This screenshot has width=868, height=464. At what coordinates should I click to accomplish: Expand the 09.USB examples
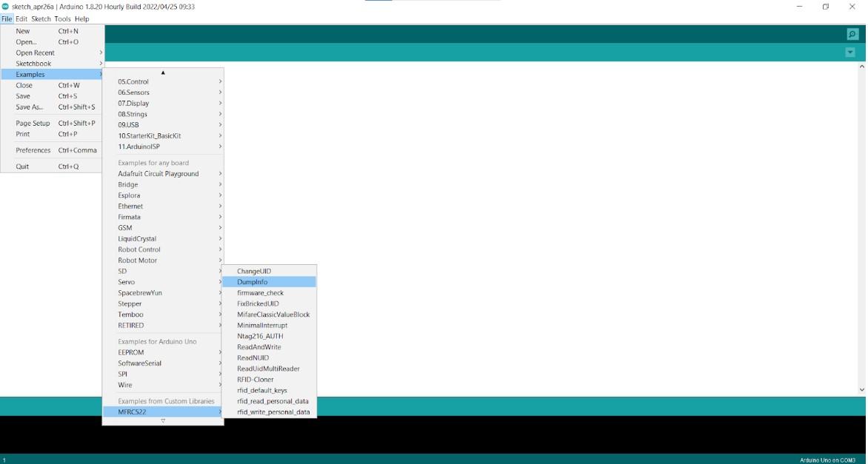click(x=163, y=125)
